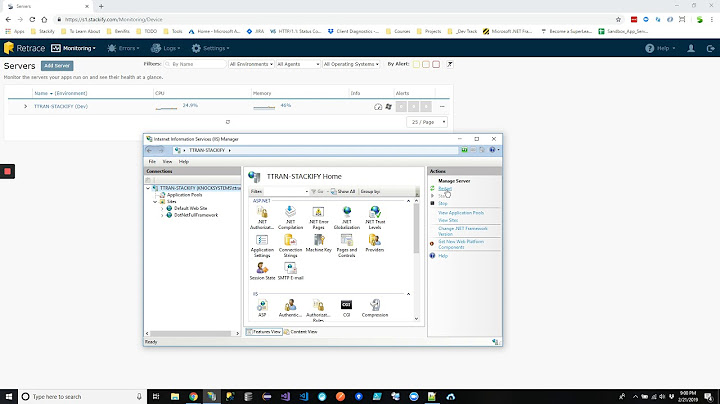Image resolution: width=720 pixels, height=404 pixels.
Task: Expand Default Web Site tree node
Action: [x=162, y=208]
